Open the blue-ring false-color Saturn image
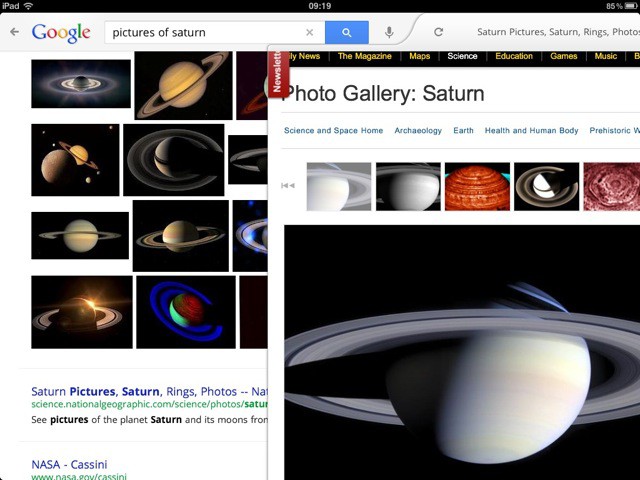The image size is (640, 480). point(186,312)
